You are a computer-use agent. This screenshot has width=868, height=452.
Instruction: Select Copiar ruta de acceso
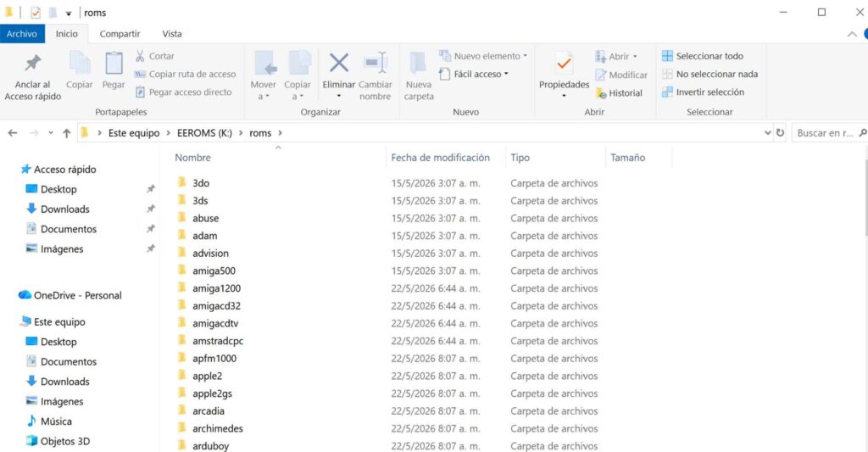coord(185,75)
